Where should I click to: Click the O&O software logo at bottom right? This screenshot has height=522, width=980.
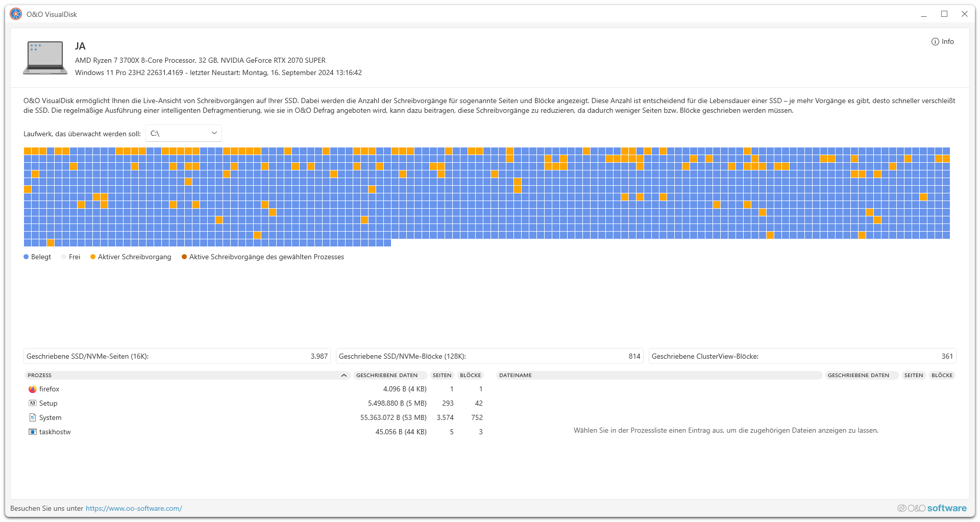click(x=932, y=508)
